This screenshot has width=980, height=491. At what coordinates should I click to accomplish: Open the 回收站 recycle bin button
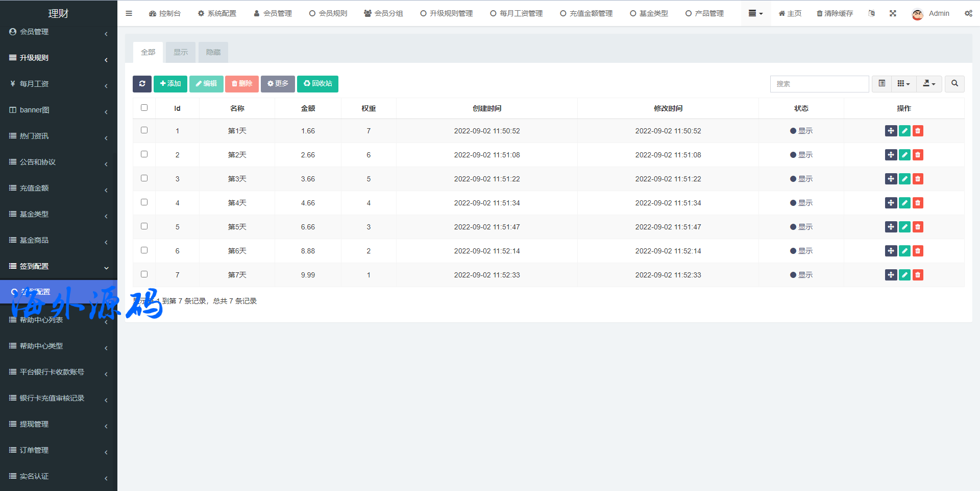pyautogui.click(x=317, y=84)
